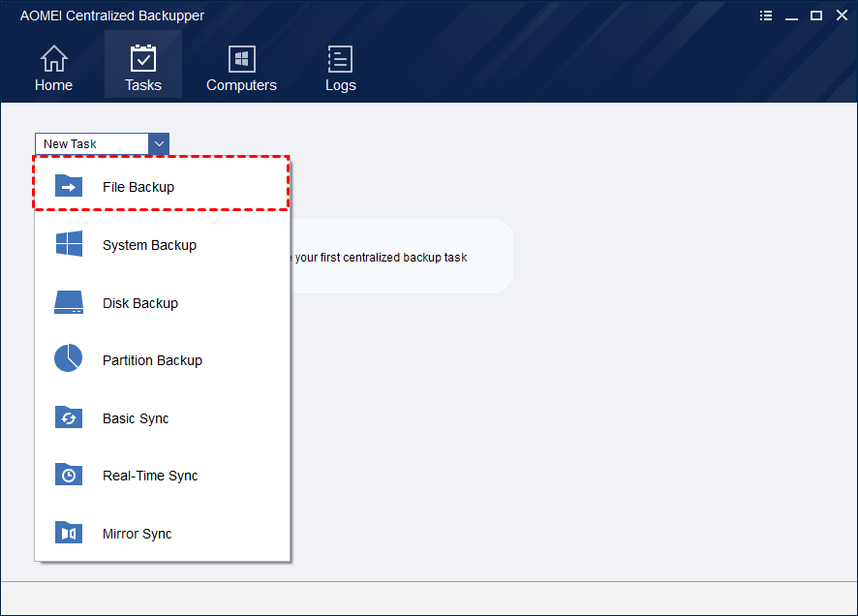Expand the New Task dropdown arrow
Viewport: 858px width, 616px height.
pyautogui.click(x=159, y=144)
